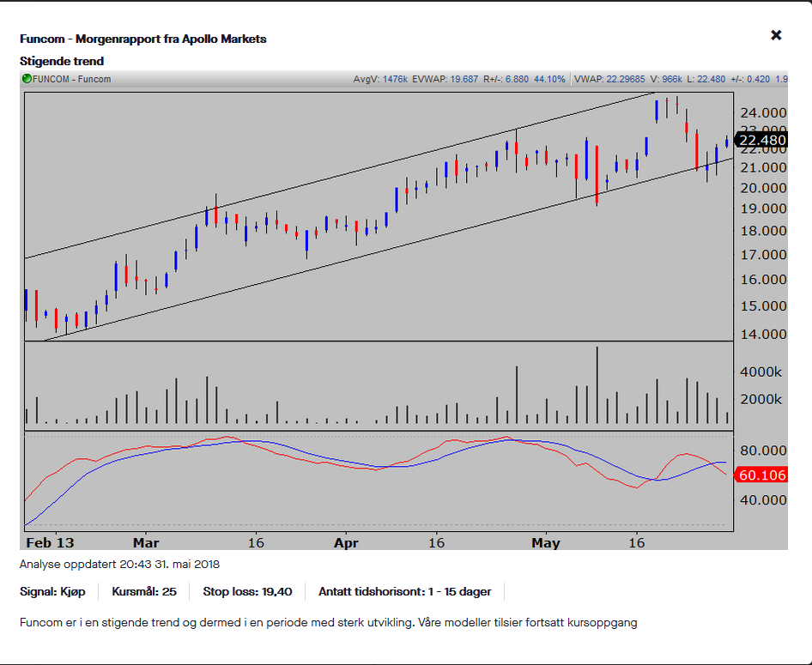Click the black 22.480 current price tag

pos(761,140)
